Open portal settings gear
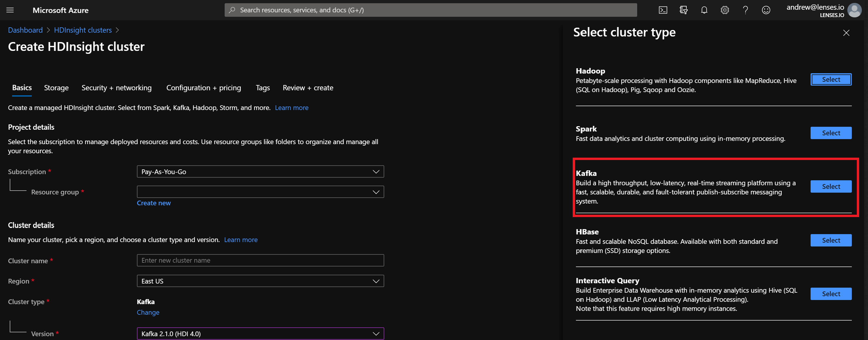The height and width of the screenshot is (340, 868). 724,10
